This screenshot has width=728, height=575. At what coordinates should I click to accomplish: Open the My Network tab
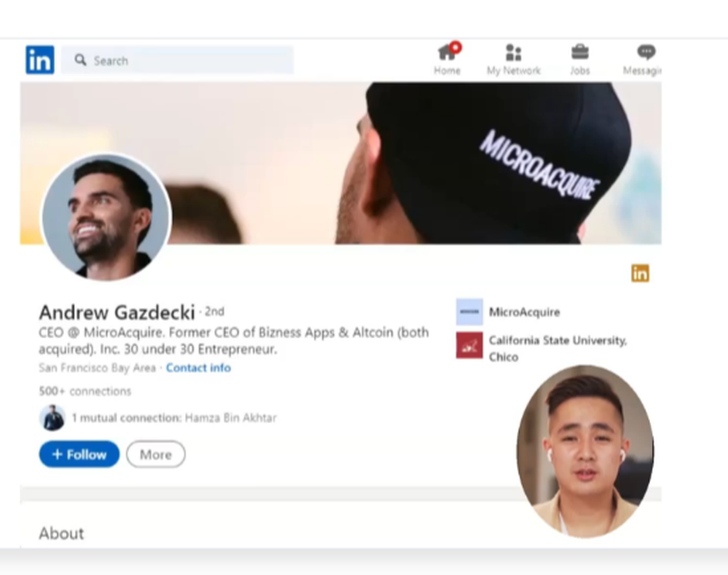point(513,60)
